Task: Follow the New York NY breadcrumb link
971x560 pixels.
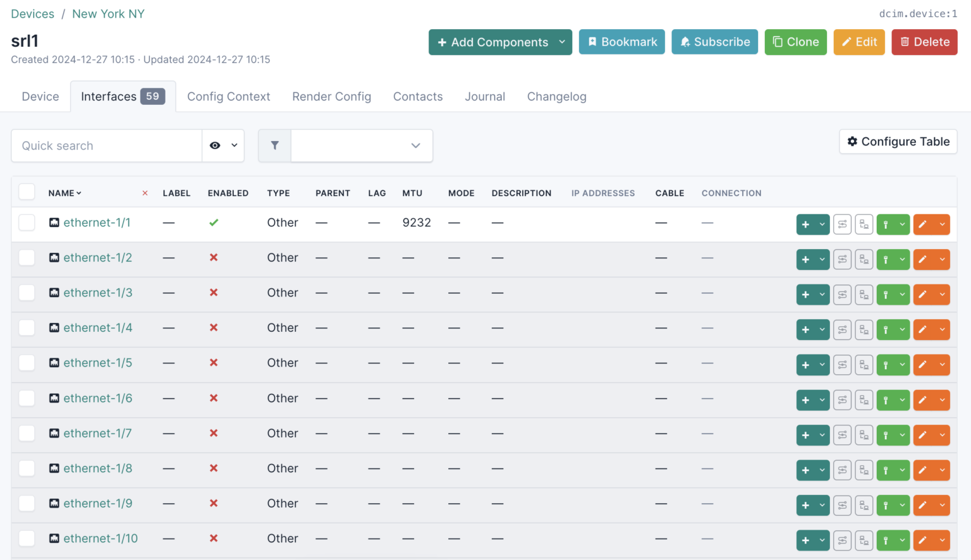Action: (x=107, y=13)
